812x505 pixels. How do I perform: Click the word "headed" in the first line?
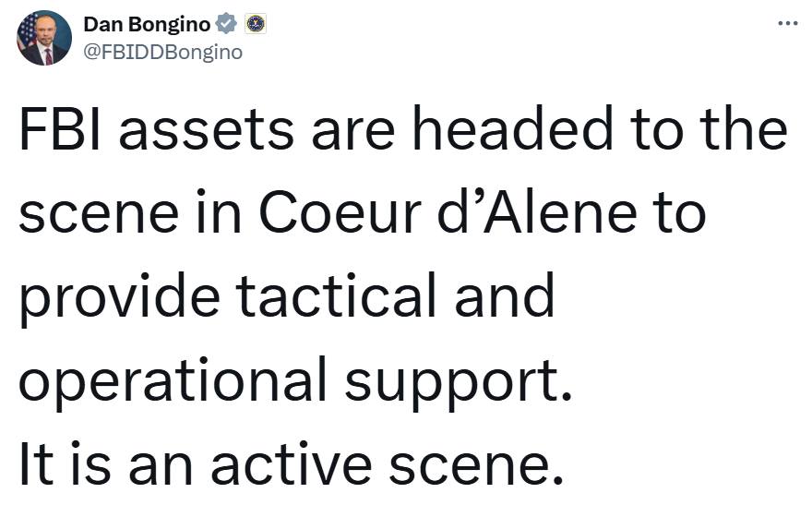513,128
